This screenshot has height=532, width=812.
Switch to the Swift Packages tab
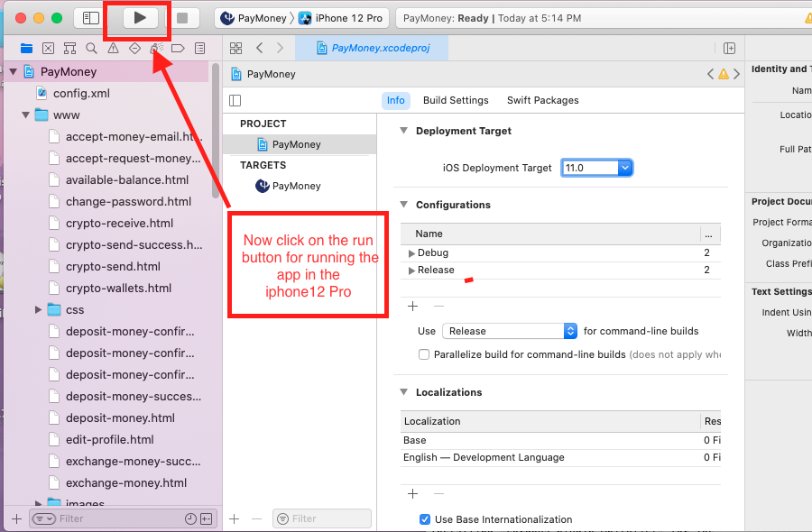542,100
